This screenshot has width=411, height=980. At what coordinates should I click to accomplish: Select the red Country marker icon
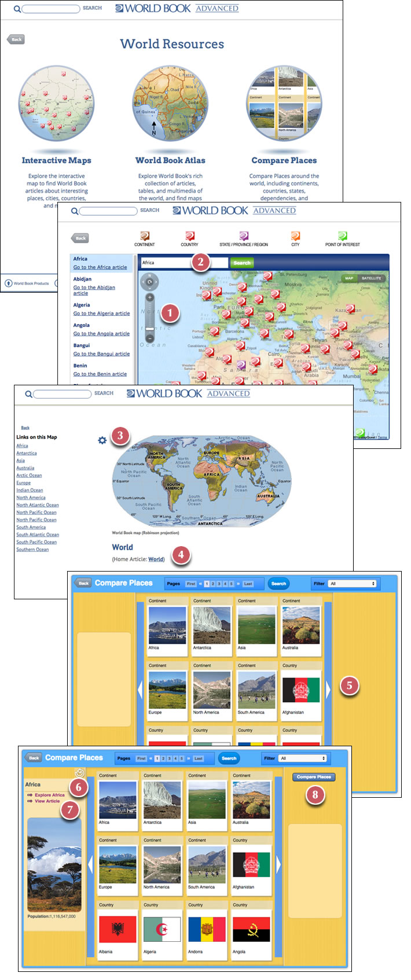[x=189, y=236]
